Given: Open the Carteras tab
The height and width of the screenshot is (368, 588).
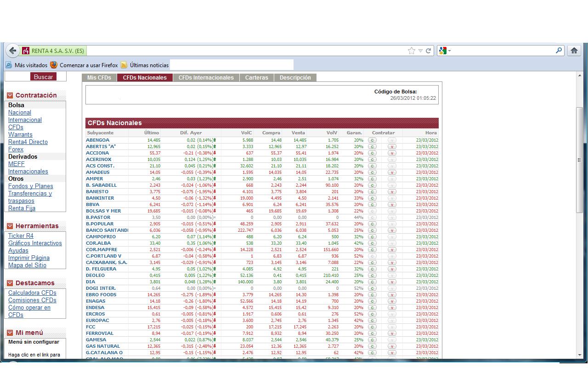Looking at the screenshot, I should (x=256, y=78).
